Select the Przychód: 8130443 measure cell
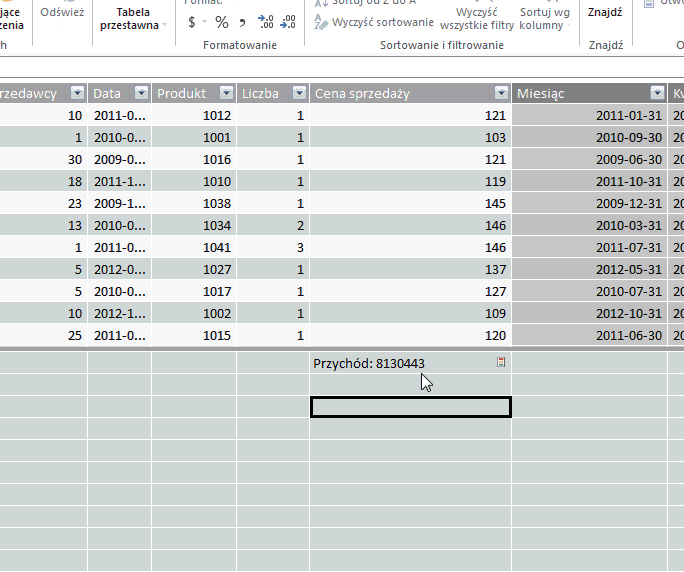The width and height of the screenshot is (684, 572). [x=410, y=363]
